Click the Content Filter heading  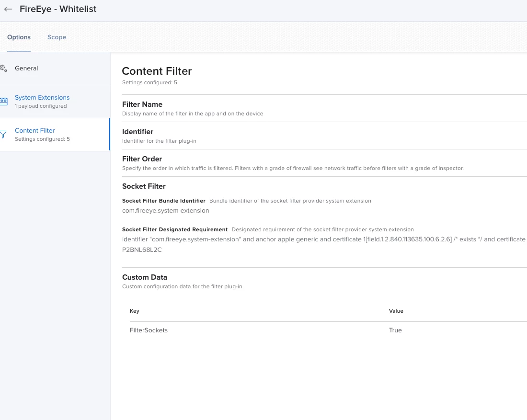157,71
